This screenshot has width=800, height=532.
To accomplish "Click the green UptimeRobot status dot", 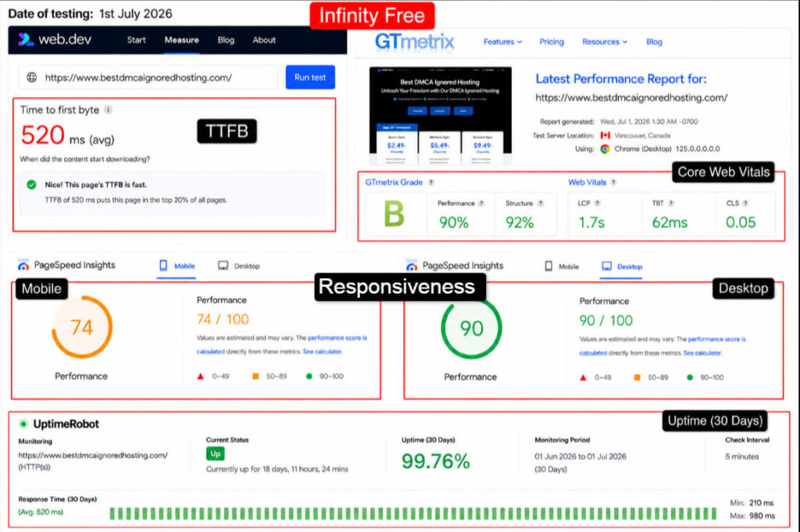I will click(23, 424).
